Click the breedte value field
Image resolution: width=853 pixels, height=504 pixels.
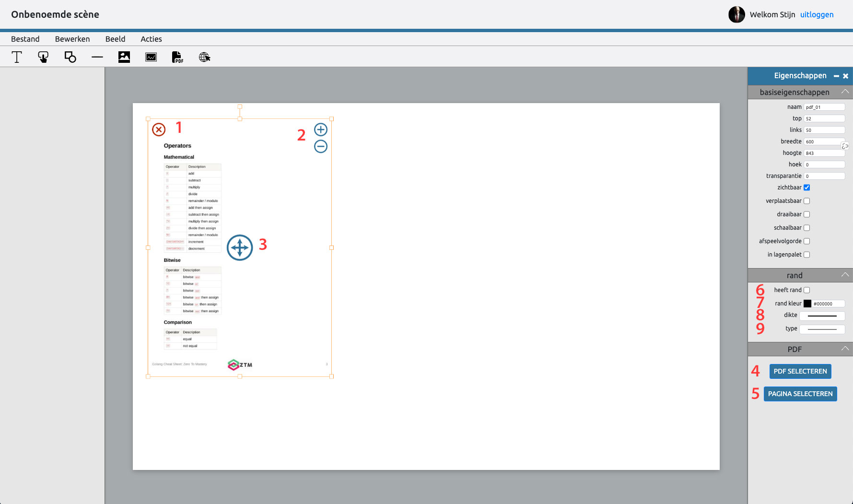[x=824, y=141]
